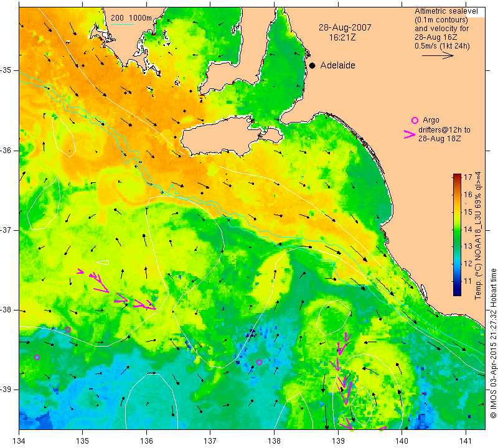Click the magenta Argo circle in the legend
Viewport: 498px width, 448px height.
tap(415, 120)
